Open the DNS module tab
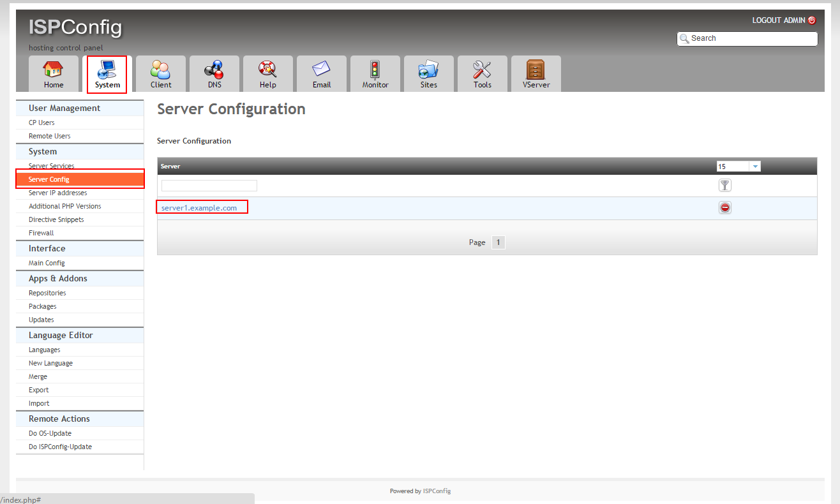The height and width of the screenshot is (504, 840). [214, 74]
